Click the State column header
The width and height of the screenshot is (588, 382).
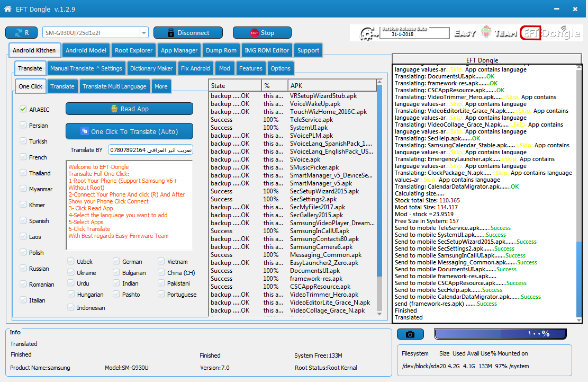235,85
